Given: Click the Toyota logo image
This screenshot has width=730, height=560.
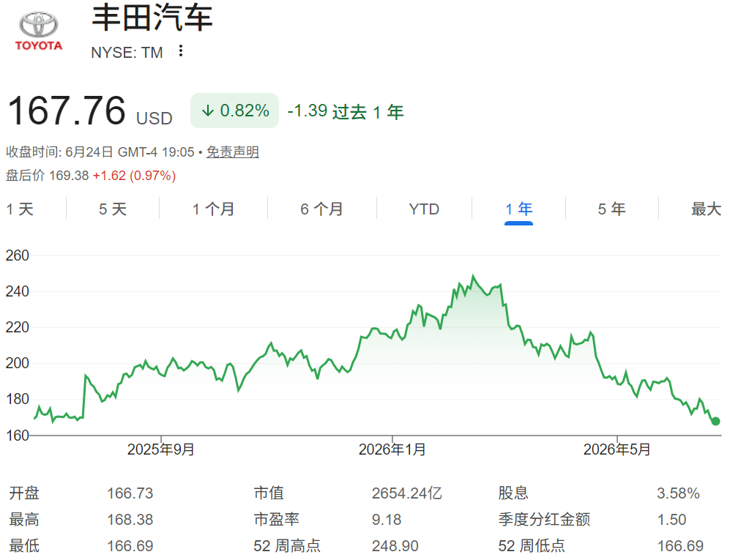Looking at the screenshot, I should pyautogui.click(x=39, y=31).
